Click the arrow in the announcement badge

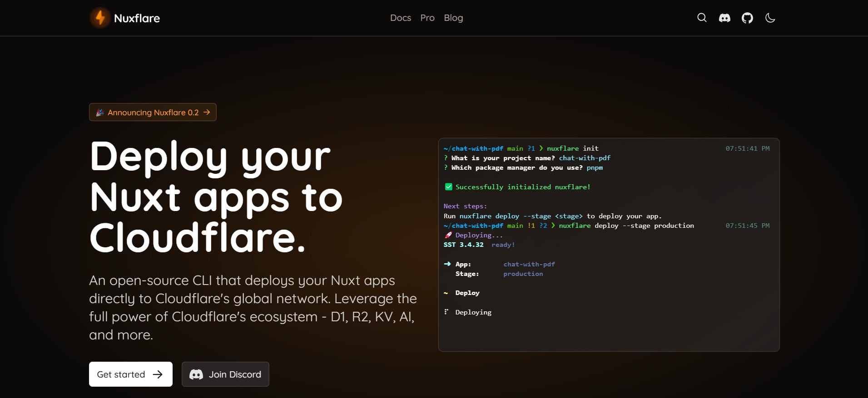207,112
